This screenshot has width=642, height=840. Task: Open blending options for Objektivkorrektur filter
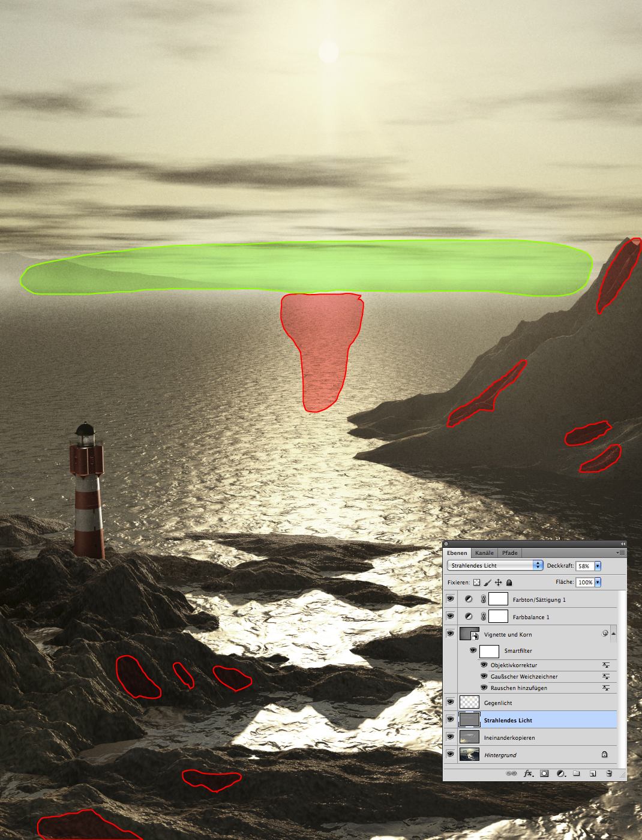point(606,665)
